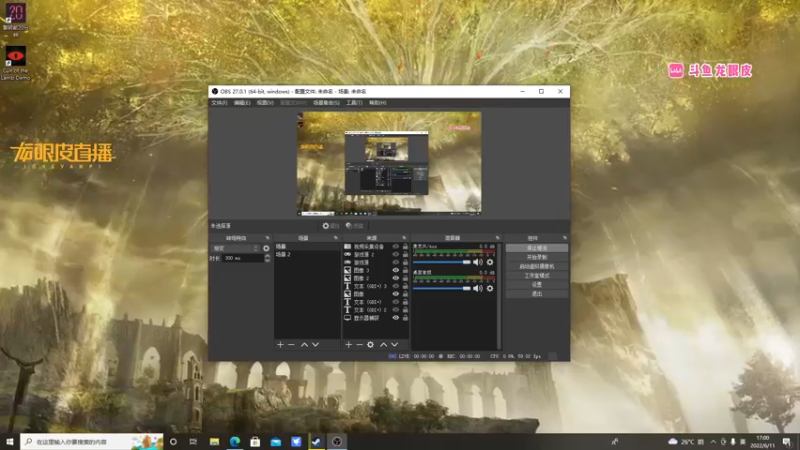
Task: Click the 时长 300 ms duration input field
Action: click(x=243, y=258)
